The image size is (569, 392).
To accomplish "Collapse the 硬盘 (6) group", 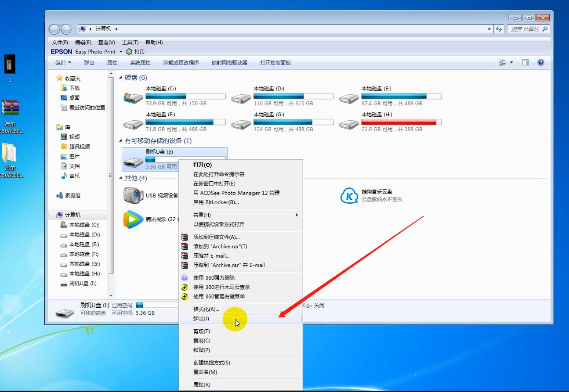I will coord(121,78).
